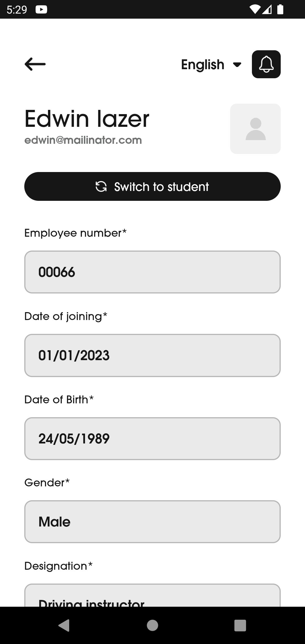Tap the back arrow icon
305x644 pixels.
pos(35,64)
